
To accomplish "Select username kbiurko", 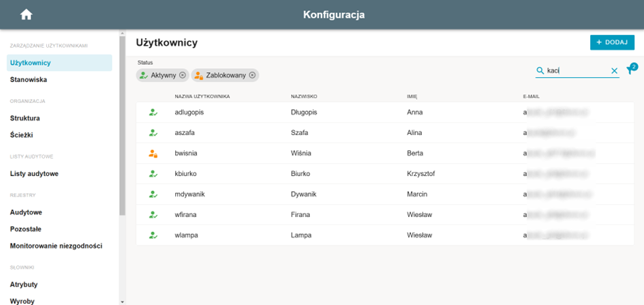I will (185, 174).
